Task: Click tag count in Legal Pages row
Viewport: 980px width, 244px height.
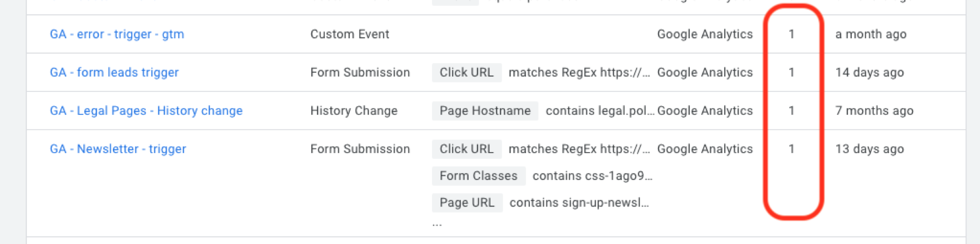Action: (x=792, y=111)
